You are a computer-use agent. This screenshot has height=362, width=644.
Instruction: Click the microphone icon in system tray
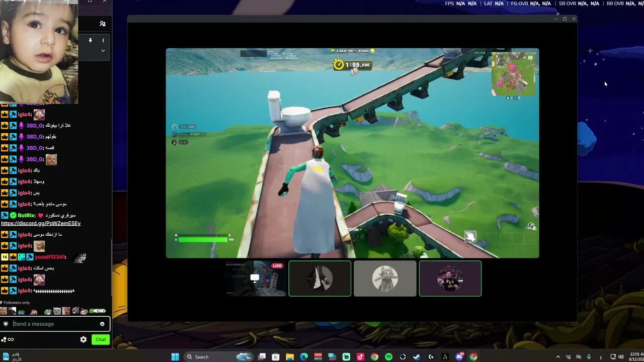point(589,357)
